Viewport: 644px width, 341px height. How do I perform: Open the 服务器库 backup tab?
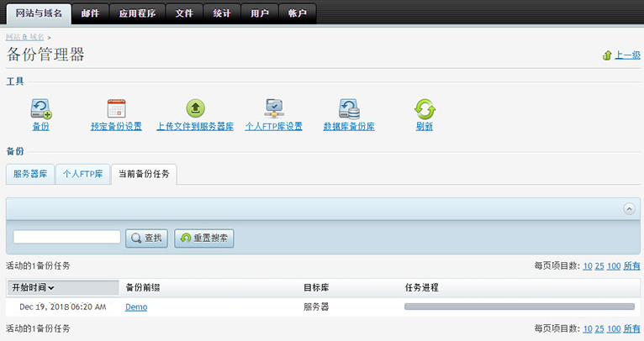coord(30,174)
